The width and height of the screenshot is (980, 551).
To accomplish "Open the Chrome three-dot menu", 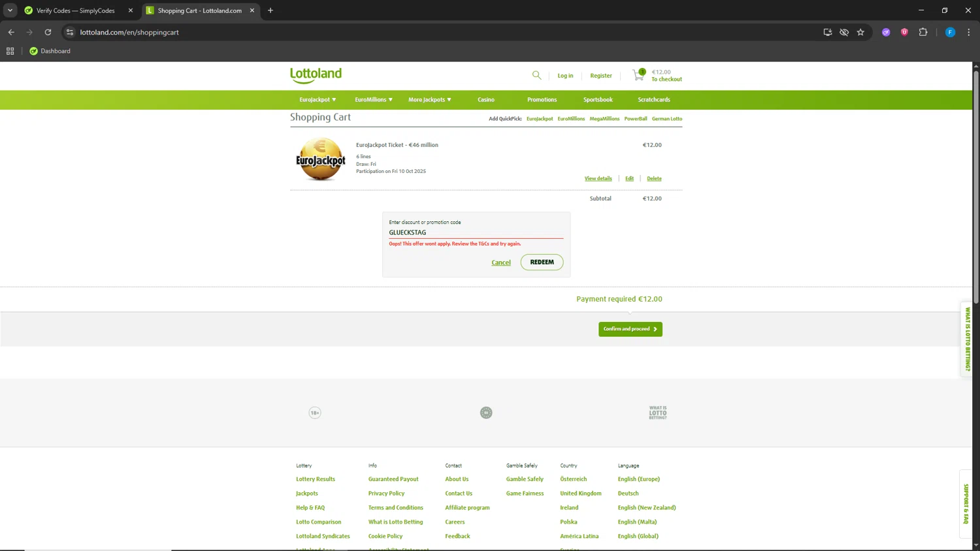I will (x=968, y=32).
